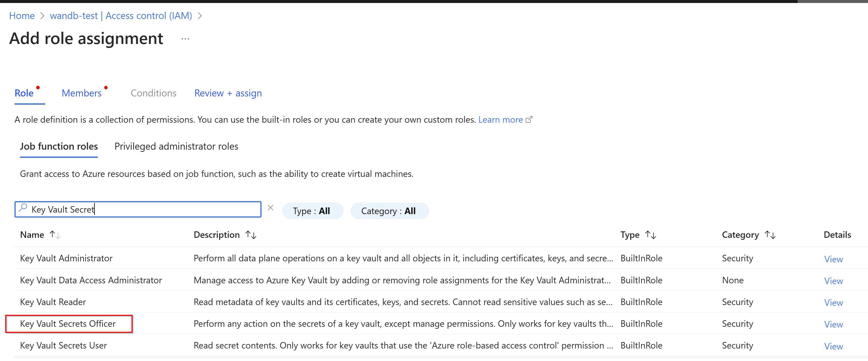The width and height of the screenshot is (868, 361).
Task: Open the Type filter dropdown
Action: pos(312,211)
